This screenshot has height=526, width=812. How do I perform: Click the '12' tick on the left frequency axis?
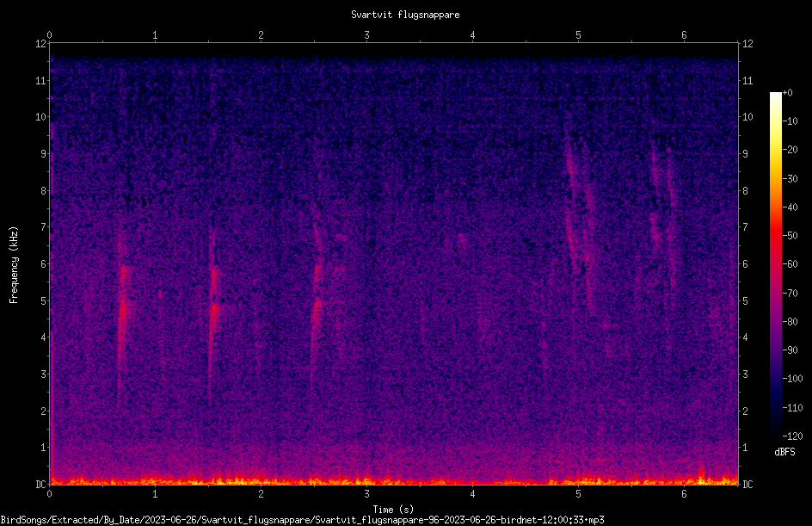click(41, 44)
